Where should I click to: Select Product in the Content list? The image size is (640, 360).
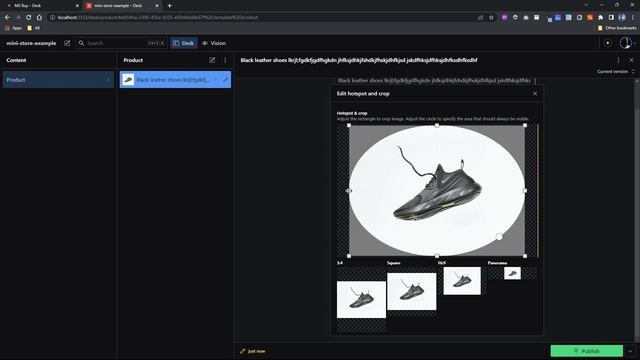pyautogui.click(x=58, y=80)
